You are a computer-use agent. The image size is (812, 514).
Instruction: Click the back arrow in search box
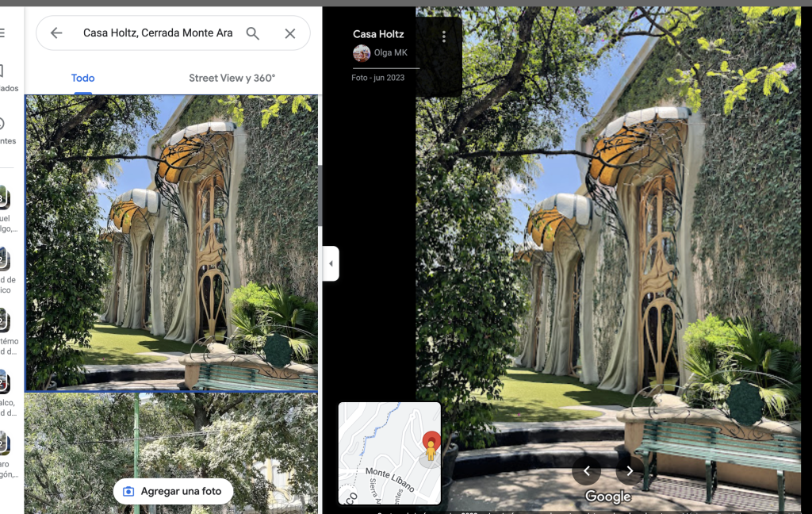click(x=56, y=33)
